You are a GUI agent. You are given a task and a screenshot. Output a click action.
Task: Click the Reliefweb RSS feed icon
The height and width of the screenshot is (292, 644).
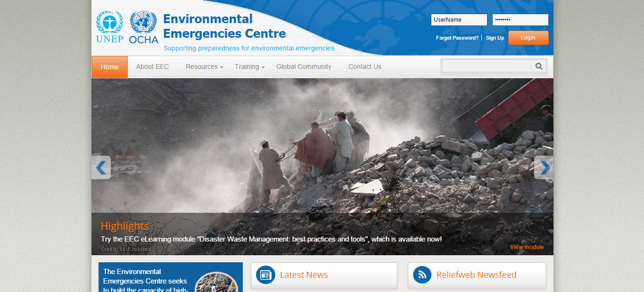[x=422, y=275]
